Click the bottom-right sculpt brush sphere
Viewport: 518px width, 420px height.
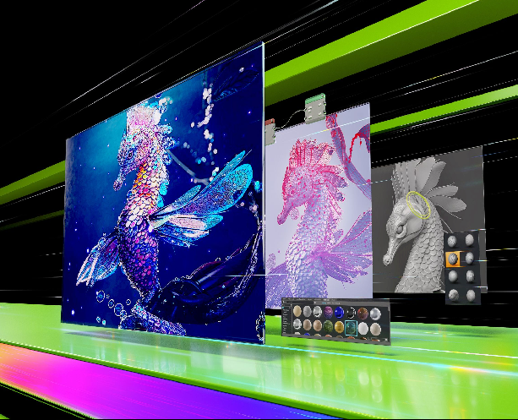pos(471,296)
